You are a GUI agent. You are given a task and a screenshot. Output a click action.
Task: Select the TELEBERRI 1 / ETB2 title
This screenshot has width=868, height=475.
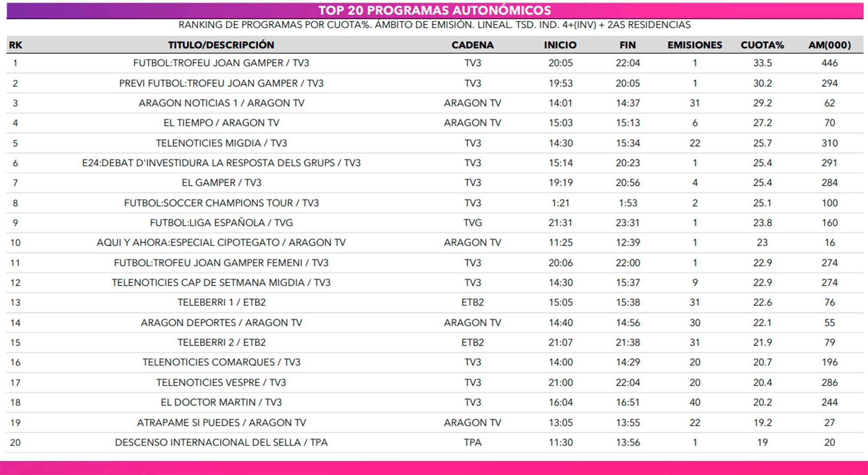point(221,302)
